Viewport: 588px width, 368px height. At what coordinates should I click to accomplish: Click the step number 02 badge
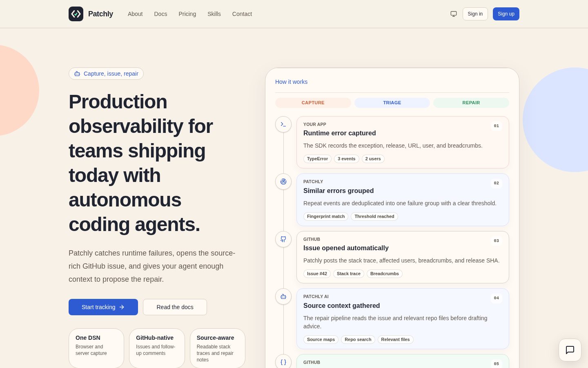[x=497, y=183]
